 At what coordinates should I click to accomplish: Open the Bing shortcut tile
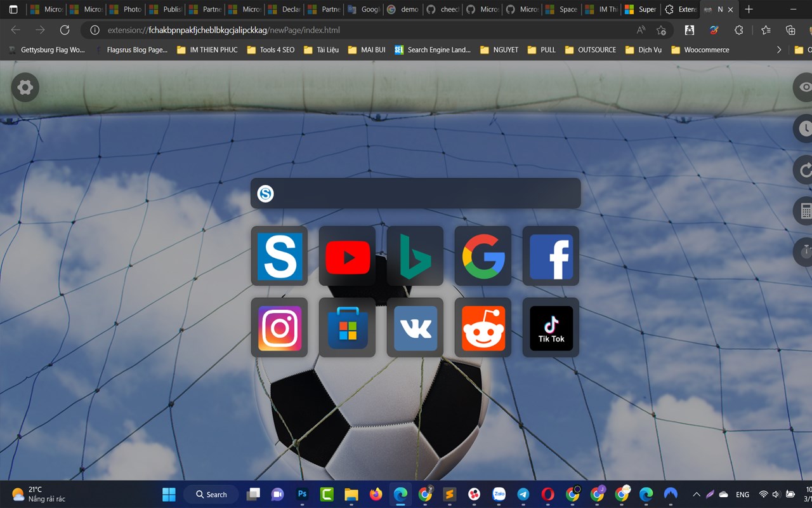click(416, 256)
